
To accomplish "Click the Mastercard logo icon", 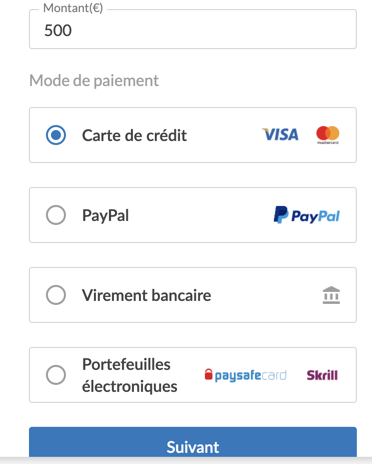I will (x=328, y=135).
